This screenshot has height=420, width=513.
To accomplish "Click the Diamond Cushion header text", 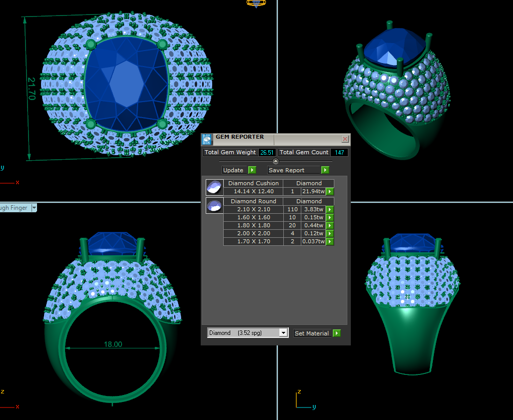I will 254,183.
